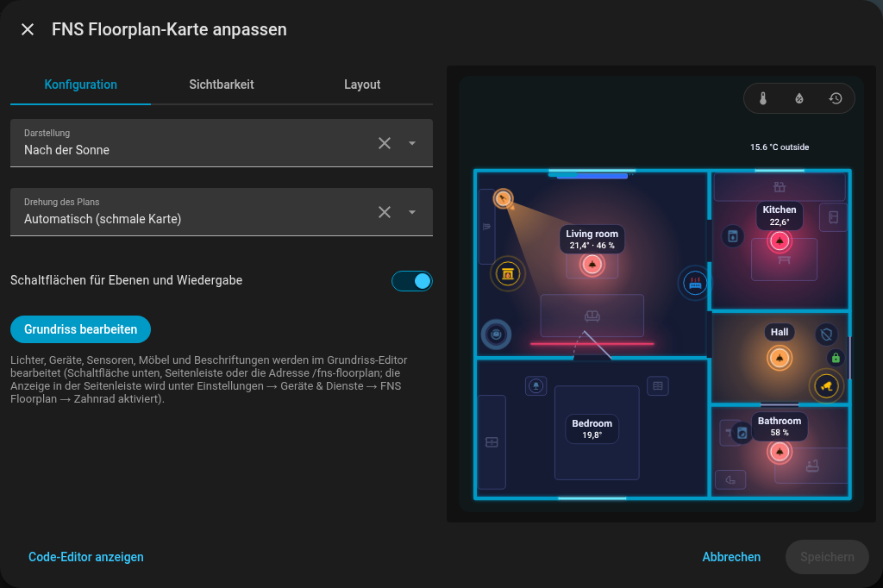Click the Darstellung field value Nach der Sonne
Image resolution: width=883 pixels, height=588 pixels.
(x=66, y=150)
